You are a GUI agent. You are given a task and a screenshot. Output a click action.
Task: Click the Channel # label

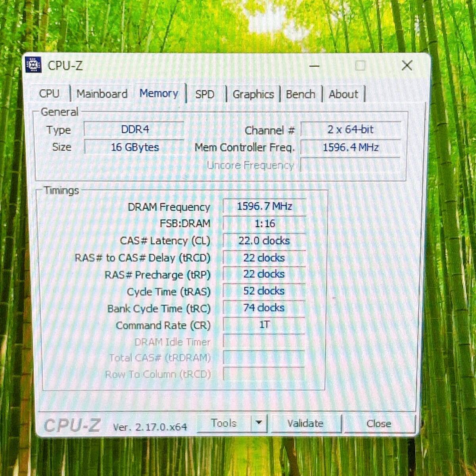(x=270, y=131)
